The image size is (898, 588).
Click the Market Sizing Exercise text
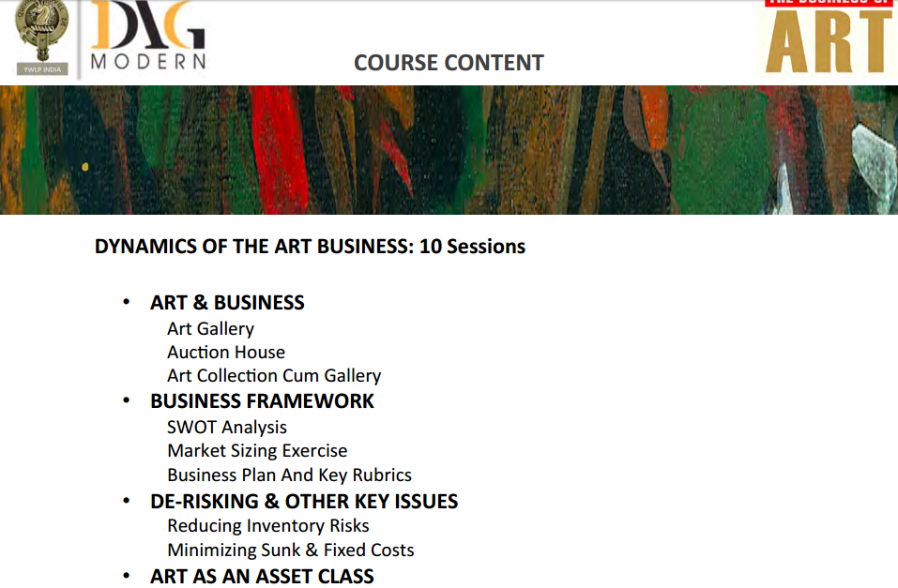pyautogui.click(x=257, y=450)
